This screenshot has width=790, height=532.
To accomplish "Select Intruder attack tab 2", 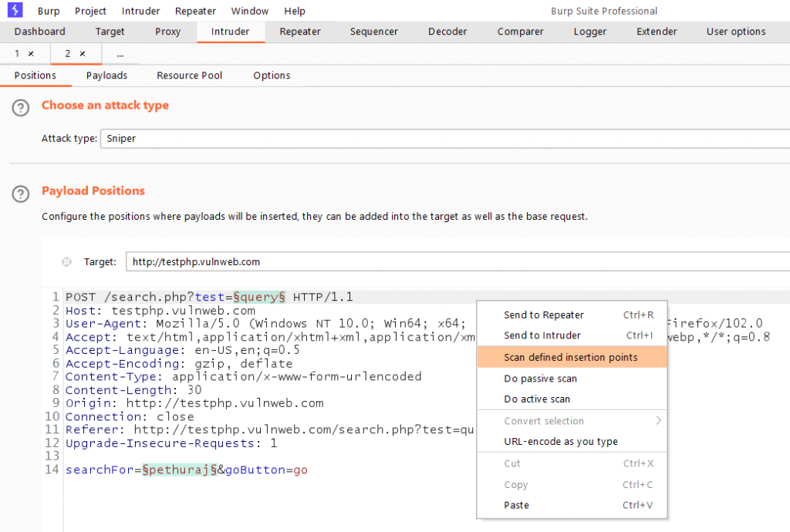I will pyautogui.click(x=68, y=54).
